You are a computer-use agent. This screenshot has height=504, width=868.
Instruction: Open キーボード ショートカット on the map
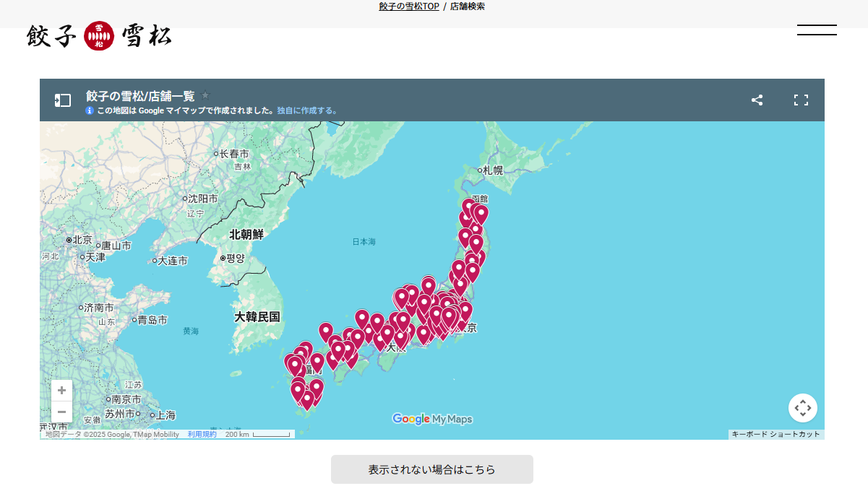click(775, 435)
